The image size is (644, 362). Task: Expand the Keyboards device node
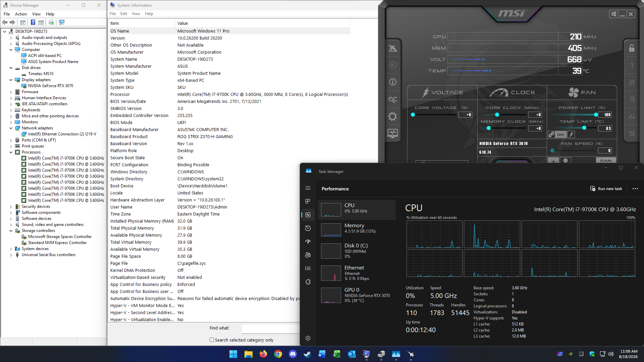[11, 110]
